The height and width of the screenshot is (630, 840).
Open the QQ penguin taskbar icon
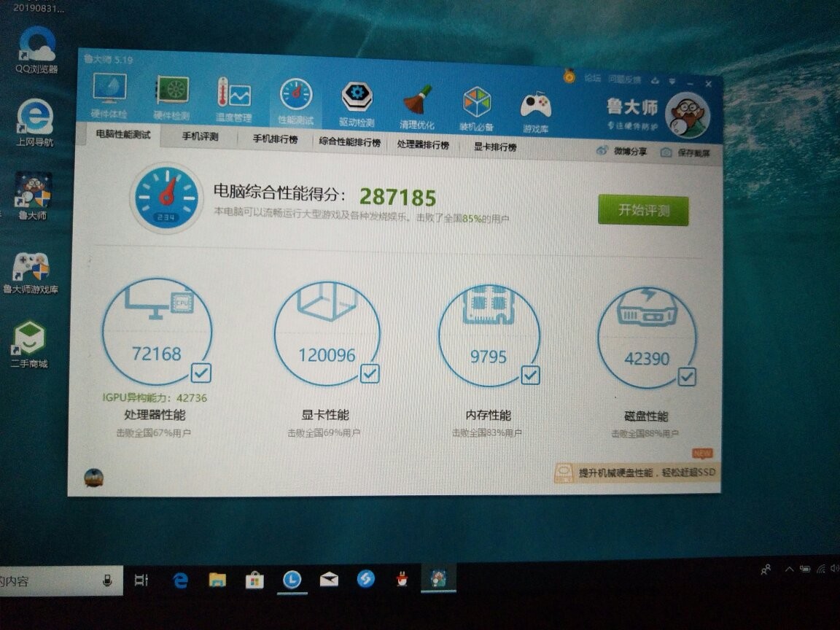[402, 579]
